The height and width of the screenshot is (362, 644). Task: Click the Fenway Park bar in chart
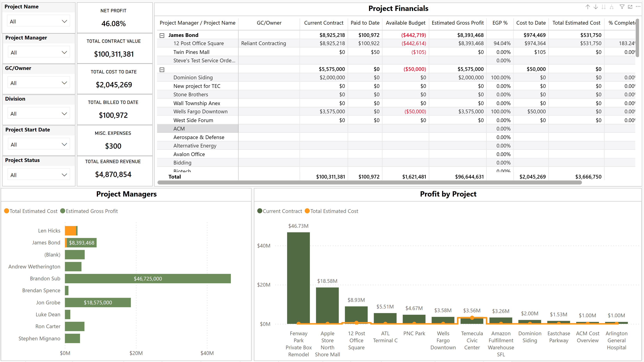click(x=298, y=277)
